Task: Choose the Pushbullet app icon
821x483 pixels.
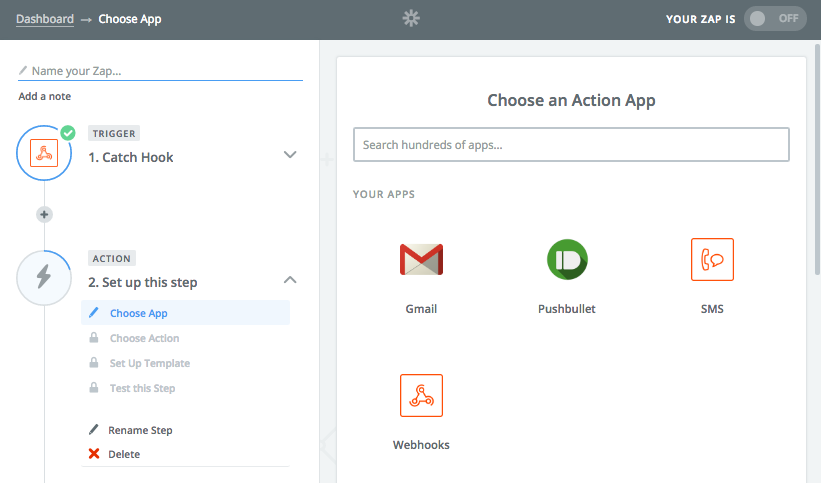Action: tap(567, 259)
